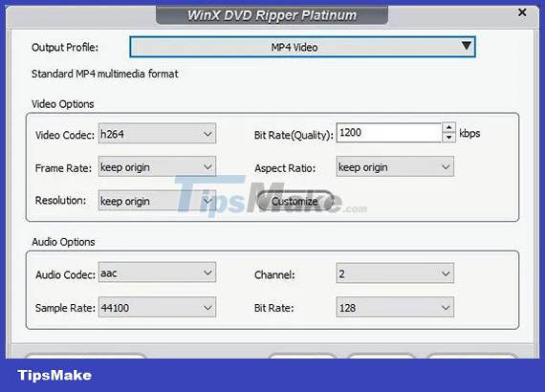Open the audio Bit Rate 128 dropdown
The width and height of the screenshot is (545, 392).
tap(395, 307)
